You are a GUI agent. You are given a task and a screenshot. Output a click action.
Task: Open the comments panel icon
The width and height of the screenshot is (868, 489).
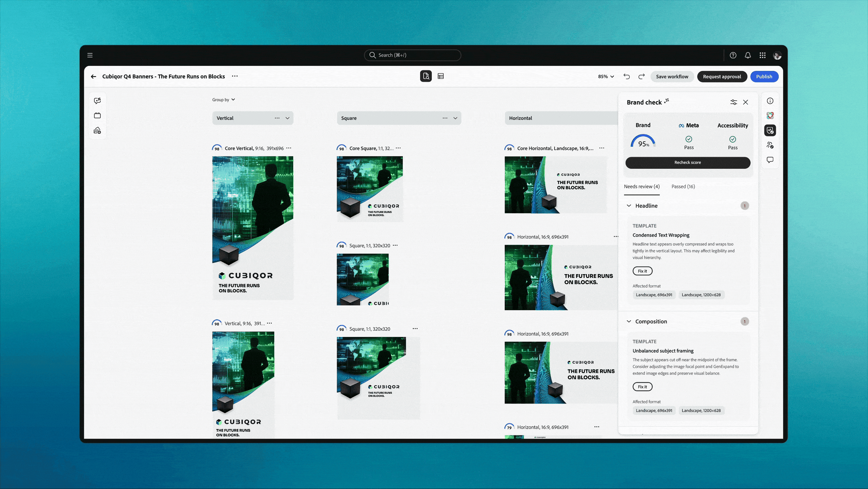click(770, 160)
